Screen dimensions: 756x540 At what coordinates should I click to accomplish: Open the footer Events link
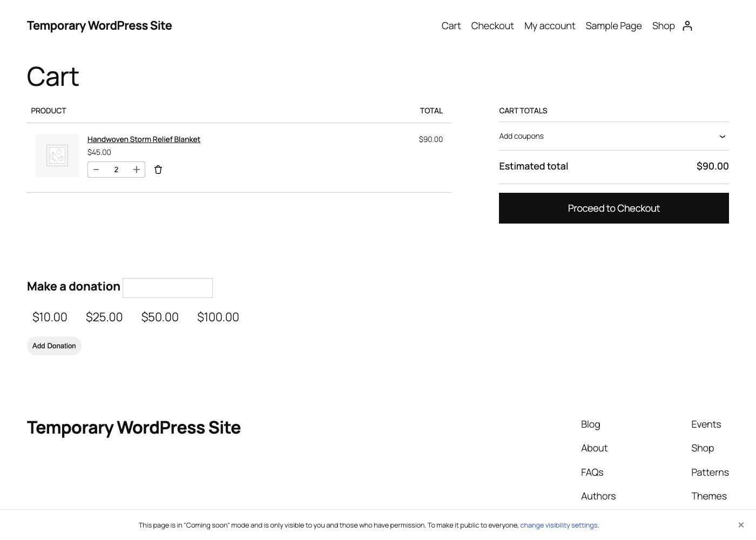coord(706,424)
